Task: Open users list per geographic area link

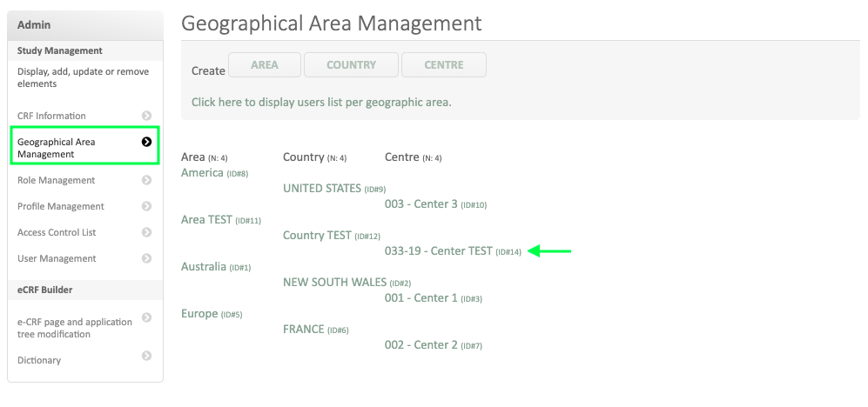Action: 321,102
